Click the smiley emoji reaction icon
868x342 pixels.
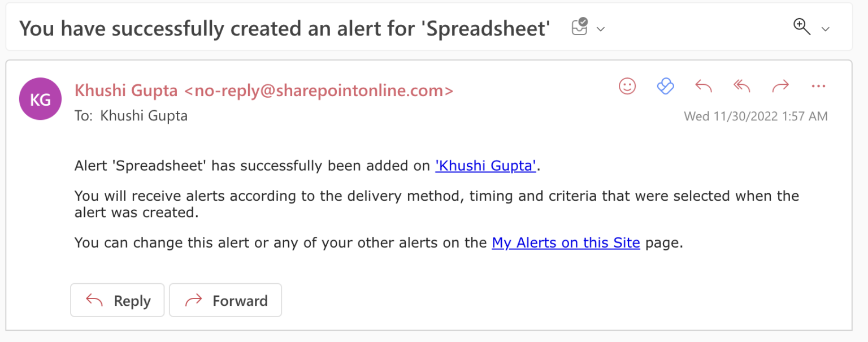627,86
